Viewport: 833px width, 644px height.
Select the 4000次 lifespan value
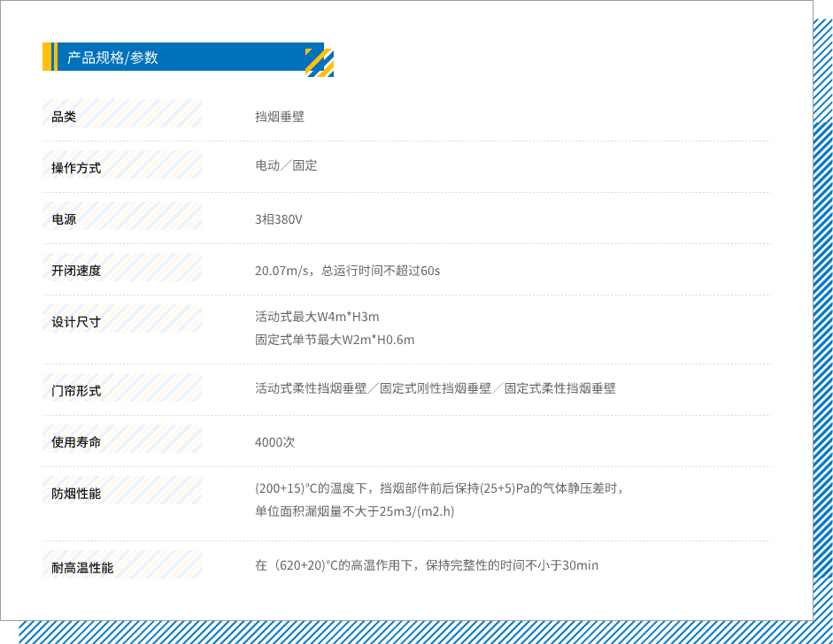(x=274, y=442)
